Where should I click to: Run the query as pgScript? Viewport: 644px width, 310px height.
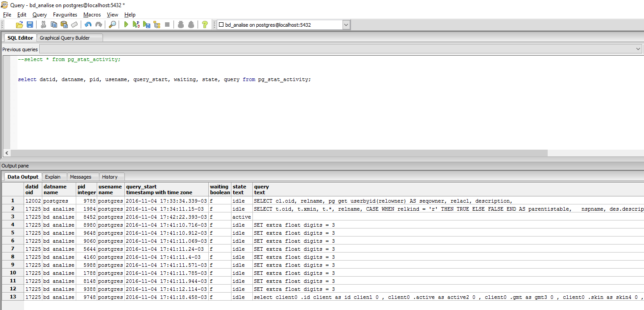coord(136,24)
